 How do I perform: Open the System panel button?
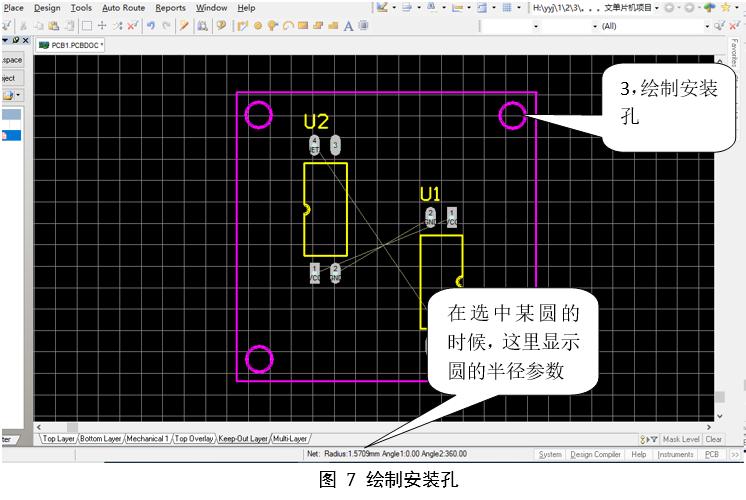pos(550,455)
